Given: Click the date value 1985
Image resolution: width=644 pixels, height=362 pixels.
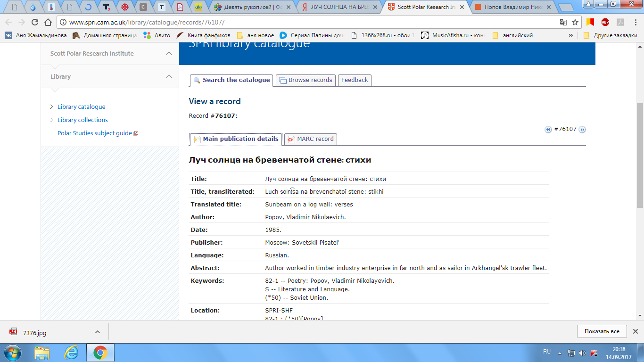Looking at the screenshot, I should [x=273, y=230].
